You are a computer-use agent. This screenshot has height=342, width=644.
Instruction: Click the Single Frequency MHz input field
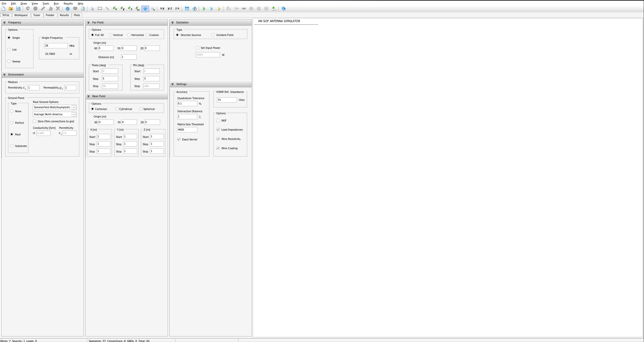56,46
